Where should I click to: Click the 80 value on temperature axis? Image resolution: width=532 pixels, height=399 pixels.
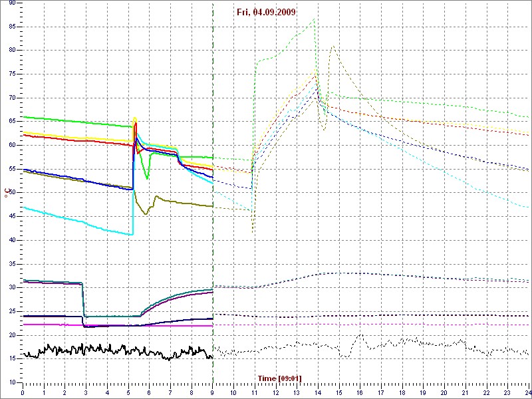pyautogui.click(x=12, y=51)
